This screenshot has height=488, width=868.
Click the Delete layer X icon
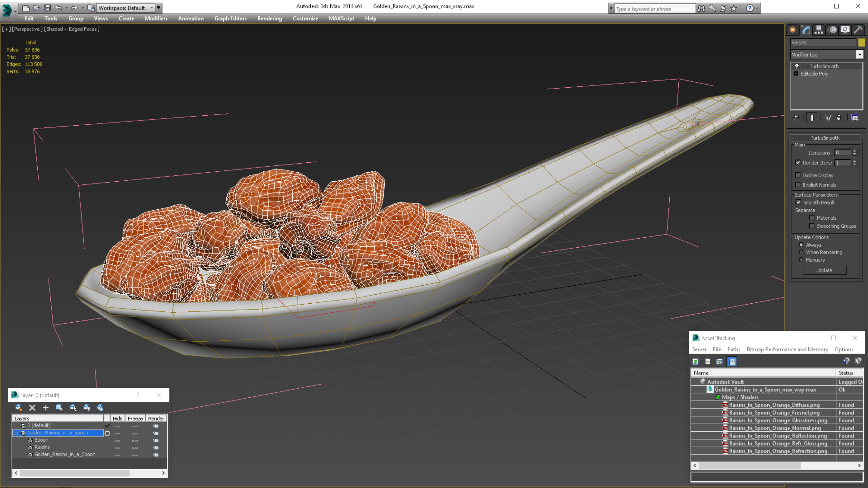[32, 408]
